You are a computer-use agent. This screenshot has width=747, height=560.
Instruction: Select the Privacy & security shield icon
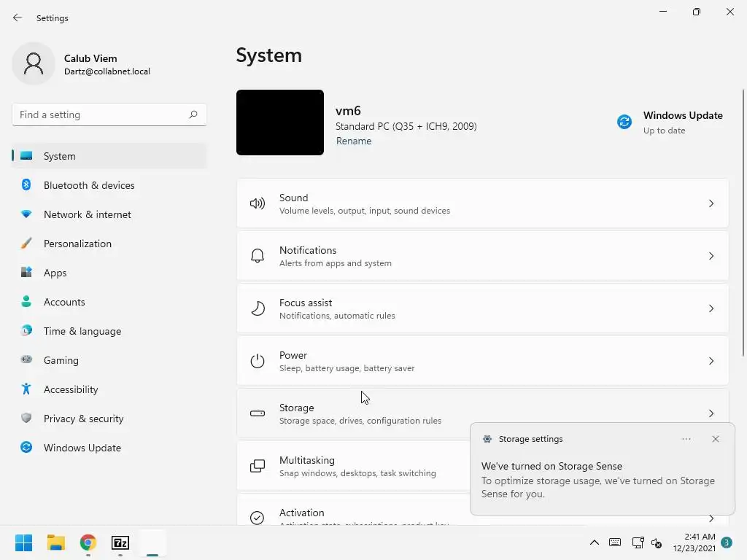coord(26,418)
